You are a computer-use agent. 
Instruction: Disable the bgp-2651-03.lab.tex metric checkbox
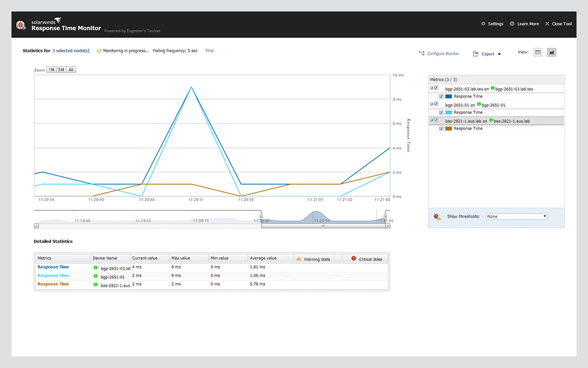pyautogui.click(x=436, y=88)
